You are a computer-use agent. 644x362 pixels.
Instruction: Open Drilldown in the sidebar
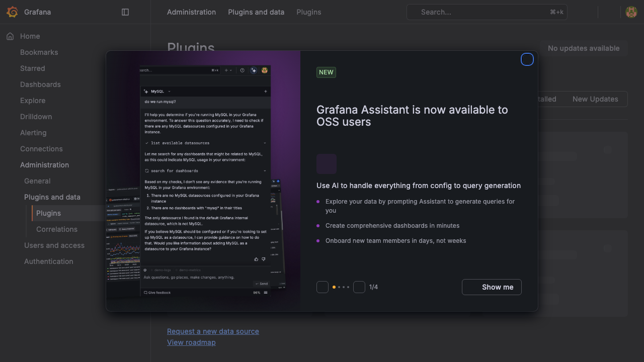(36, 117)
